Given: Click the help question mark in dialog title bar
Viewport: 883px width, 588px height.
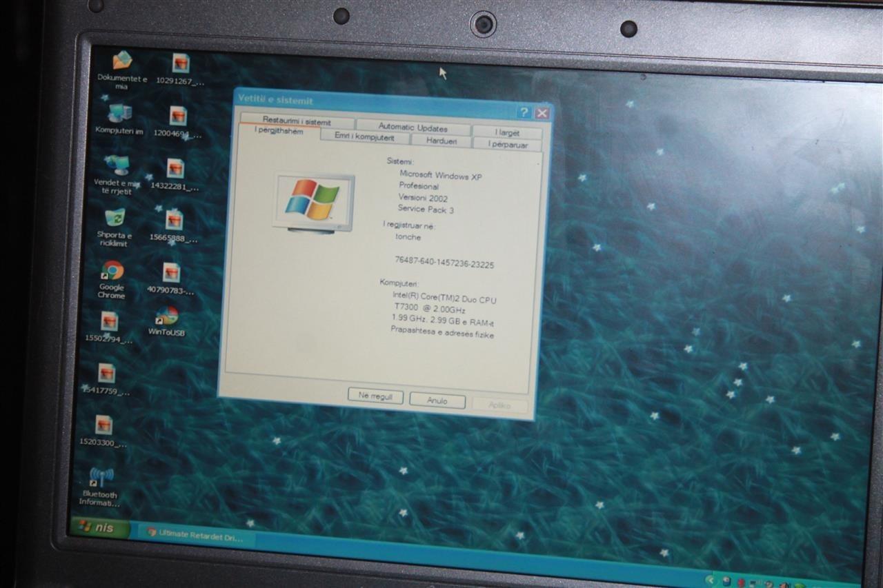Looking at the screenshot, I should (524, 112).
